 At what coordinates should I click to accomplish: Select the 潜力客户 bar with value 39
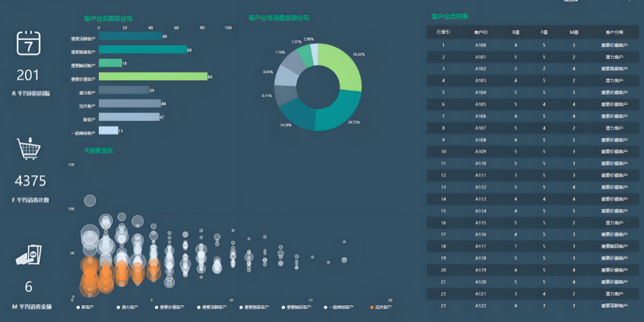coord(124,90)
